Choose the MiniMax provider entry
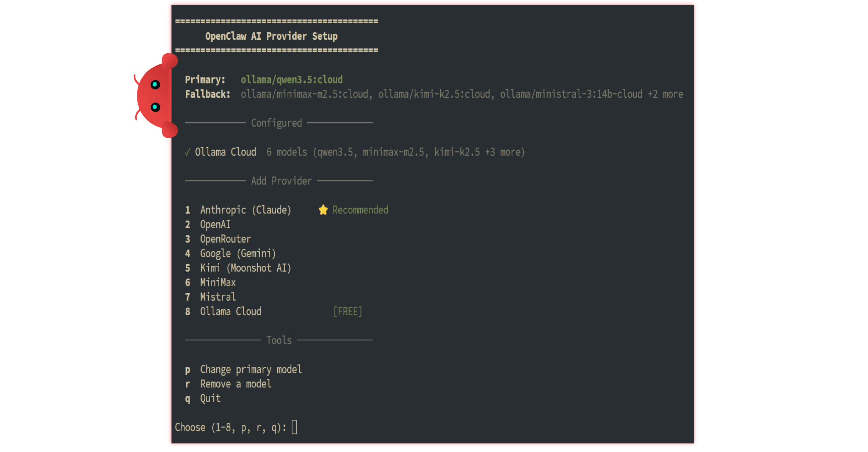This screenshot has height=452, width=868. click(x=218, y=283)
